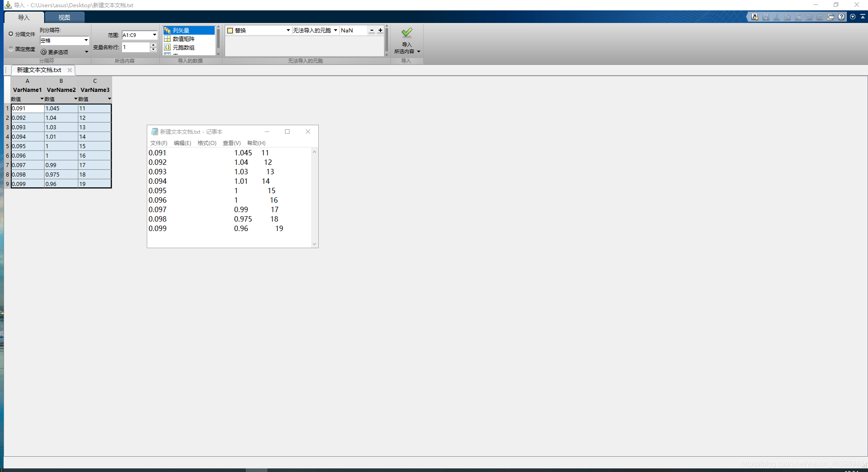The height and width of the screenshot is (472, 868).
Task: Click Notepad scrollbar down arrow
Action: [x=315, y=244]
